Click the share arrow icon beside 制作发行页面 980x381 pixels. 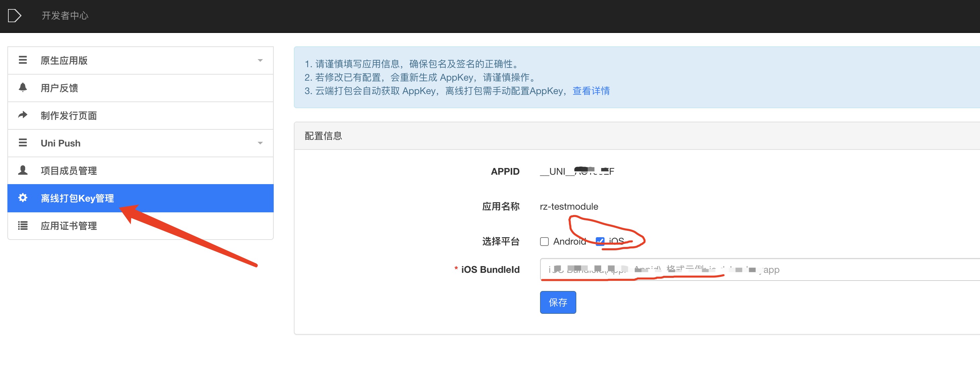click(x=23, y=115)
